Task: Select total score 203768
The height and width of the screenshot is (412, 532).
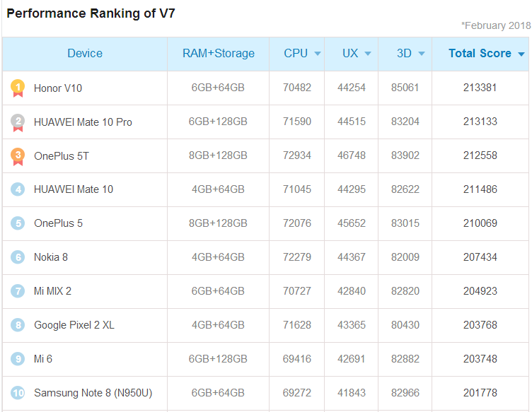Action: (480, 325)
